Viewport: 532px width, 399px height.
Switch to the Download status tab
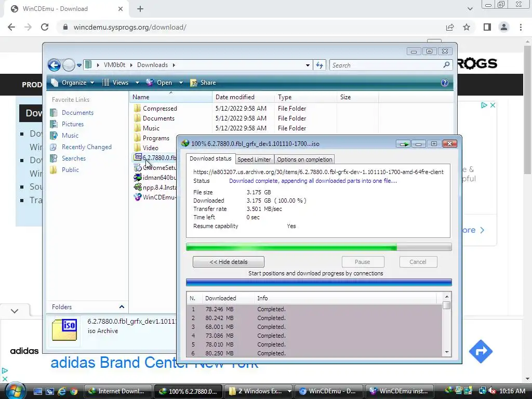tap(210, 159)
